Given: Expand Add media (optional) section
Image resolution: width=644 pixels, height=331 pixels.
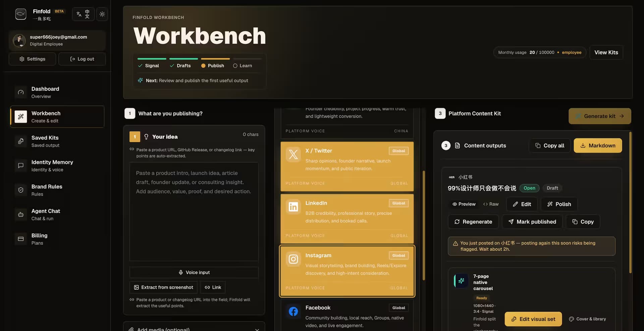Looking at the screenshot, I should click(194, 327).
